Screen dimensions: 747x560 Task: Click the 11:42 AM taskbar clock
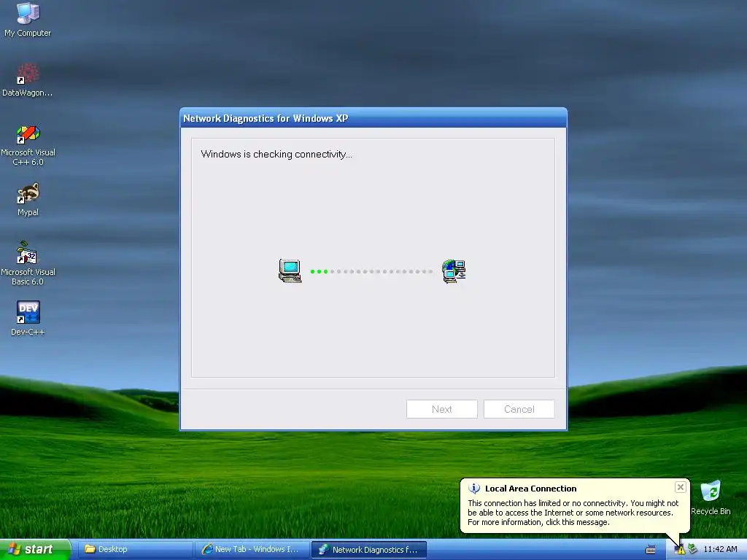[720, 549]
